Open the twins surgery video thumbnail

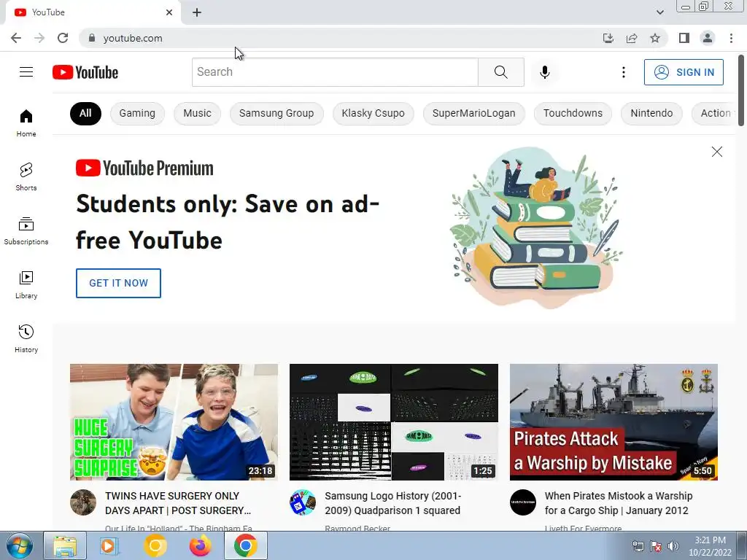174,422
